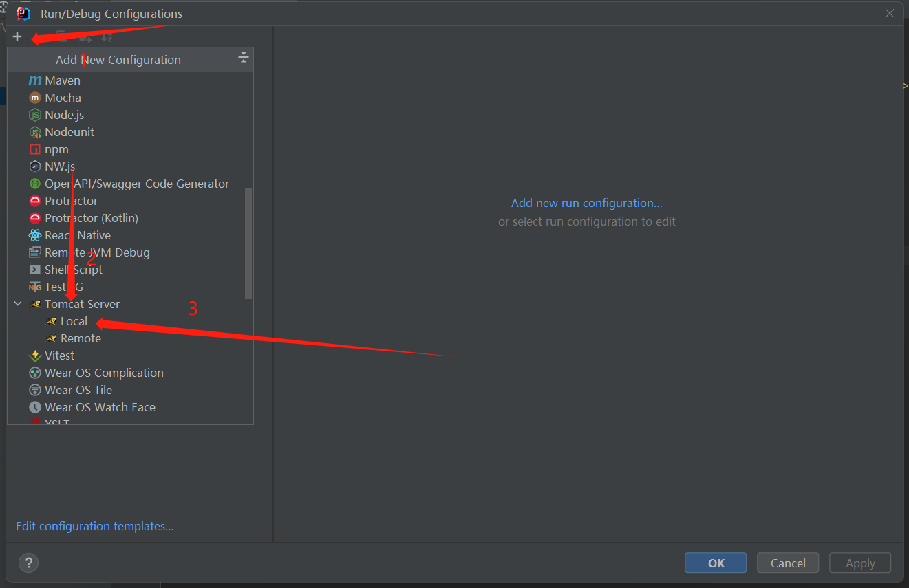
Task: Close the Run/Debug Configurations dialog
Action: click(x=890, y=13)
